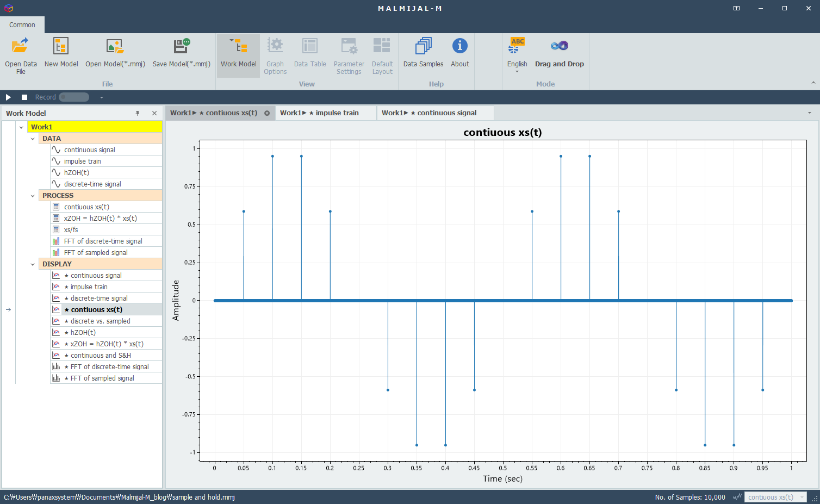Screen dimensions: 820x504
Task: Collapse the Work1 tree node
Action: 21,127
